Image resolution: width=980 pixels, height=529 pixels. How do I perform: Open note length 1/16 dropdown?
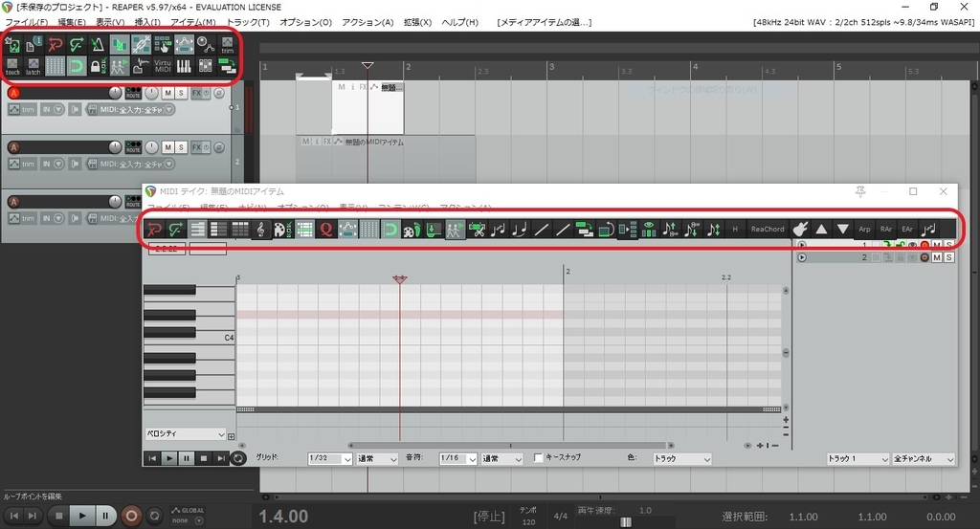click(x=457, y=458)
